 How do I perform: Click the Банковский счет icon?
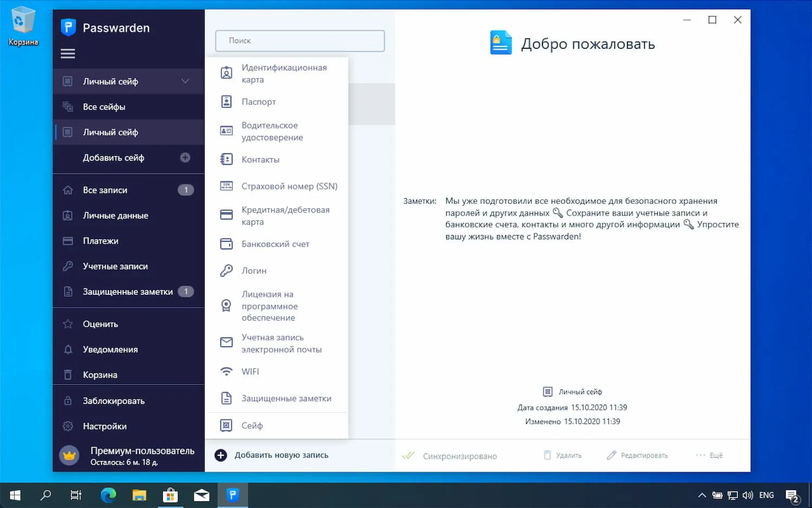226,244
